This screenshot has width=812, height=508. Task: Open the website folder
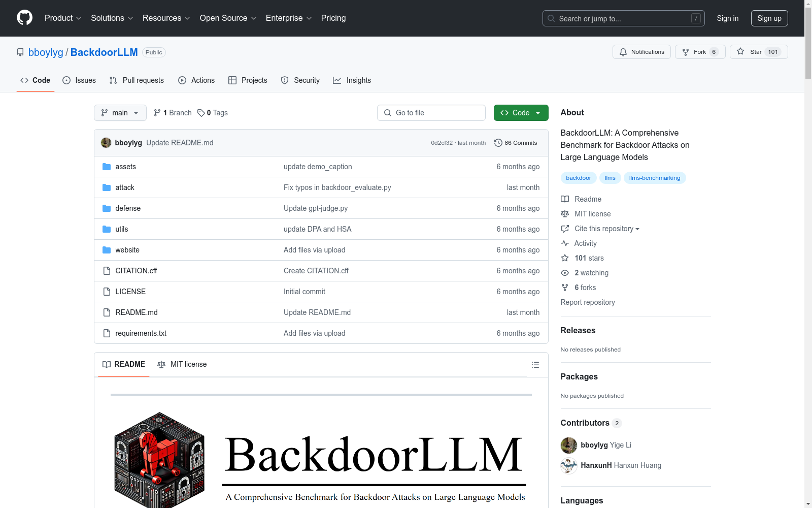[x=127, y=250]
